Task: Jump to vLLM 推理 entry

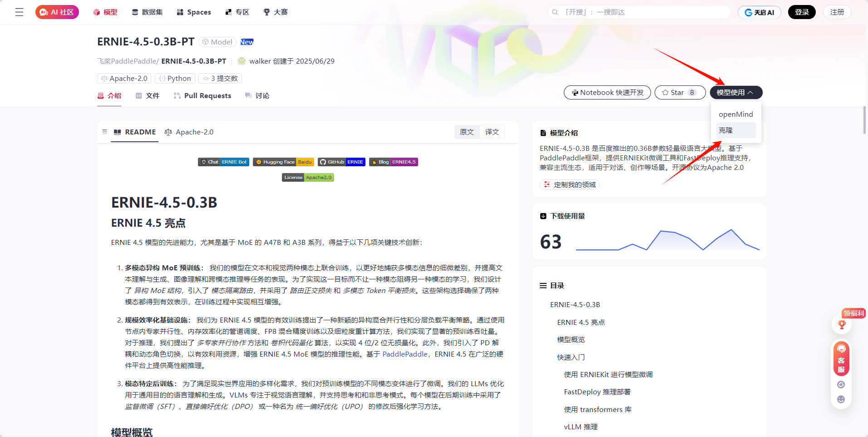Action: pos(581,427)
